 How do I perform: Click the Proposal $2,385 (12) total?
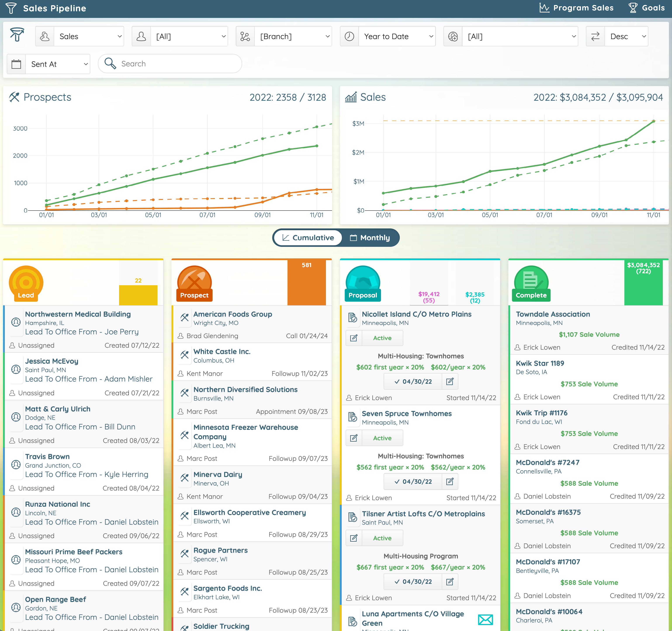tap(475, 297)
